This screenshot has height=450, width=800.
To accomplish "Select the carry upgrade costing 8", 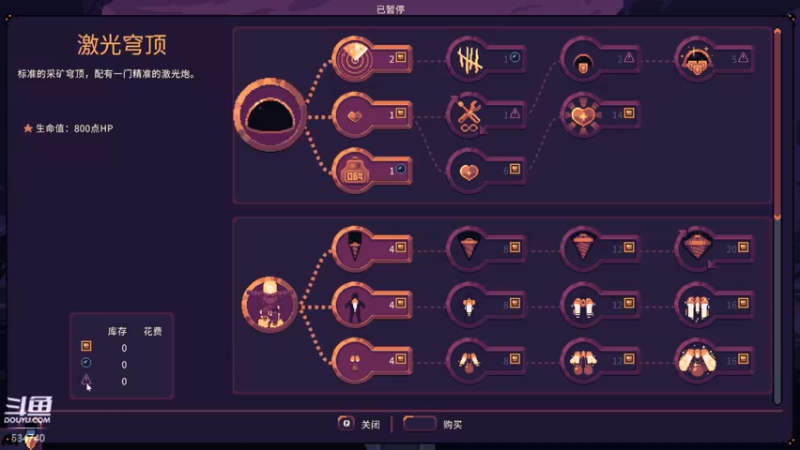I will [486, 361].
